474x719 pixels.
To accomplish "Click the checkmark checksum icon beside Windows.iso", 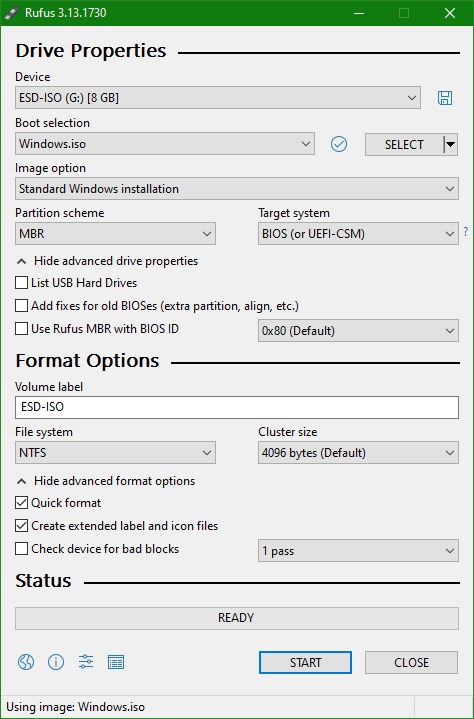I will (339, 144).
